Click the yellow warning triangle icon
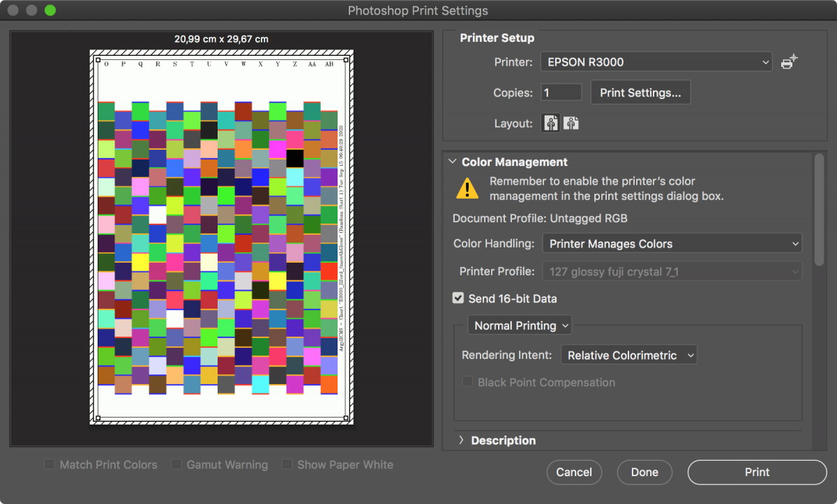This screenshot has height=504, width=837. pyautogui.click(x=467, y=188)
